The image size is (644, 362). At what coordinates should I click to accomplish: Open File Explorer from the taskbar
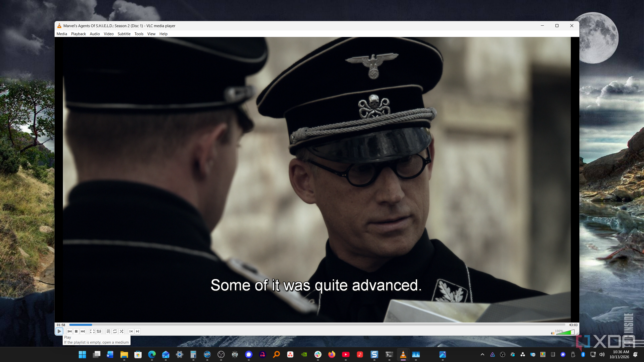coord(124,354)
